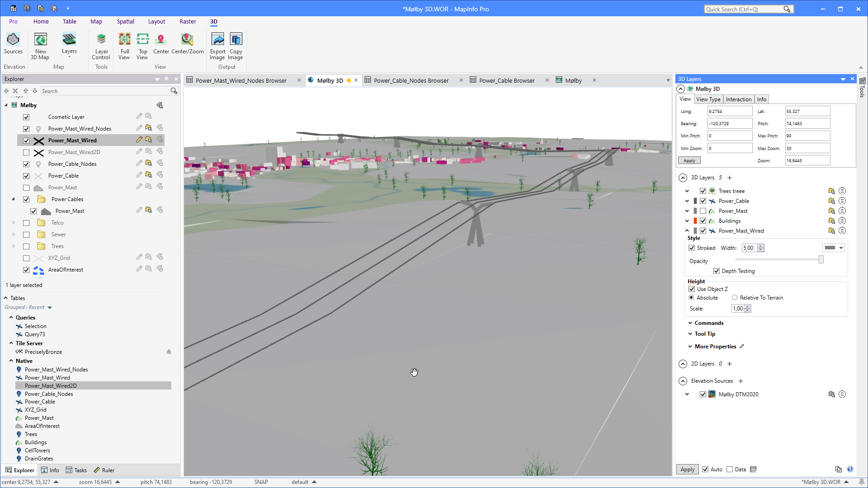Open the Spatial ribbon tab

click(125, 21)
